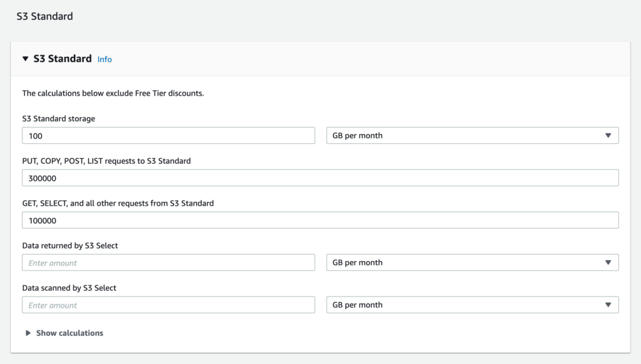The height and width of the screenshot is (364, 641).
Task: Click the 'Data returned by S3 Select' label
Action: [x=70, y=246]
